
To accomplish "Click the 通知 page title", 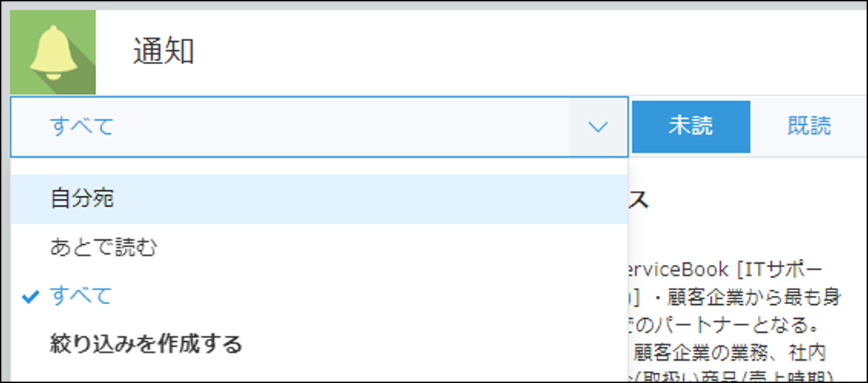I will (x=163, y=52).
